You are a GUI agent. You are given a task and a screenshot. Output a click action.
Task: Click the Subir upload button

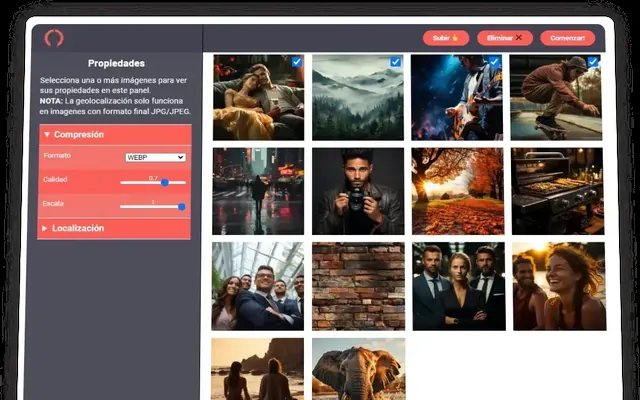coord(446,38)
